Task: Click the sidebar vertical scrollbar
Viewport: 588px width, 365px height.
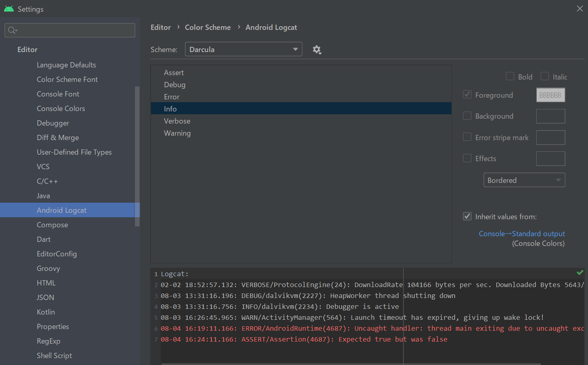Action: 137,156
